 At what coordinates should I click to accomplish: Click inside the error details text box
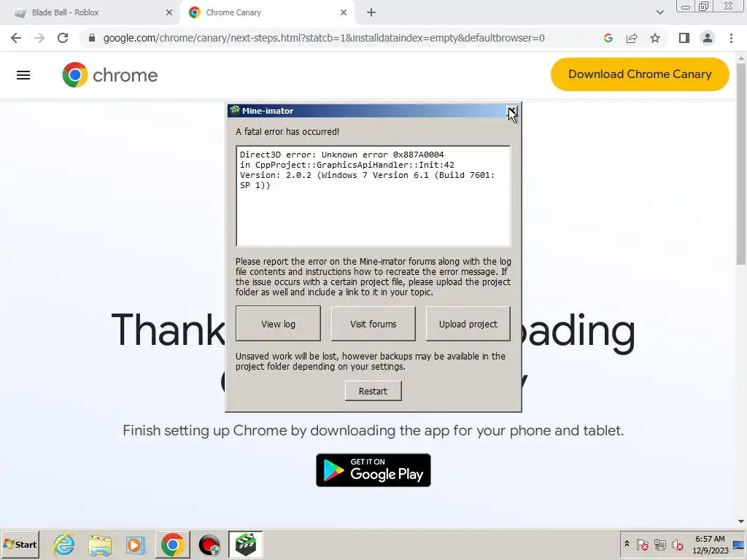coord(373,196)
